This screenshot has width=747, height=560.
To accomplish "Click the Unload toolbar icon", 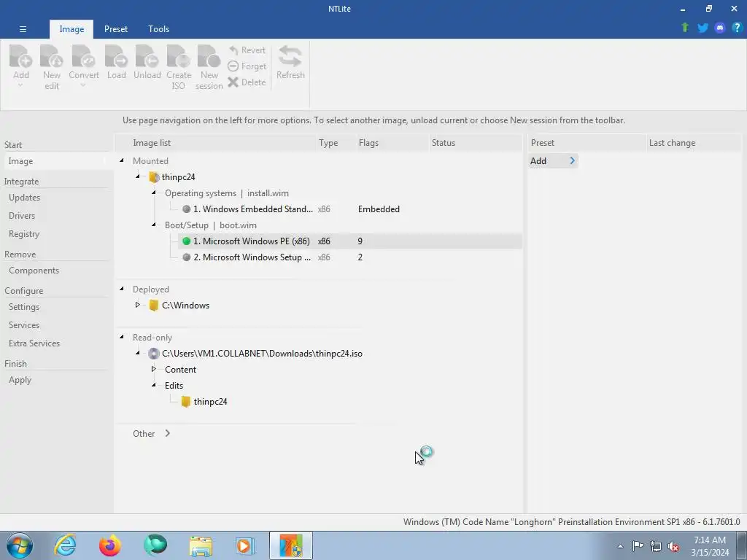I will 147,62.
